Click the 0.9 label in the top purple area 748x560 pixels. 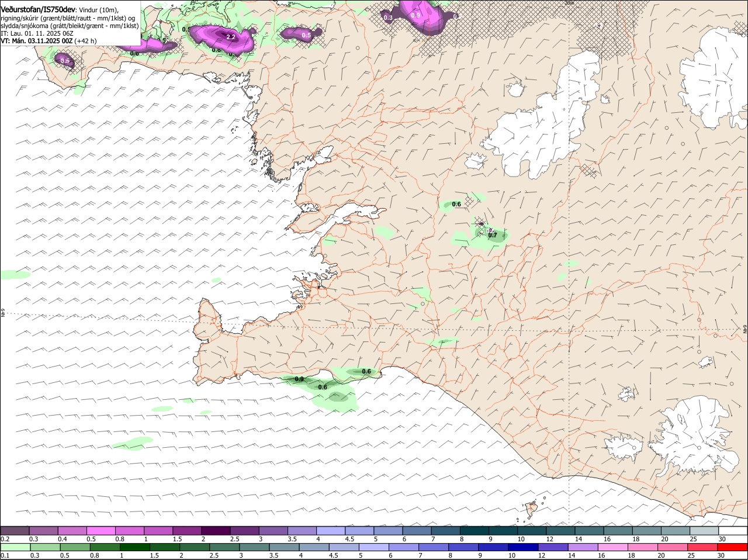click(x=415, y=15)
